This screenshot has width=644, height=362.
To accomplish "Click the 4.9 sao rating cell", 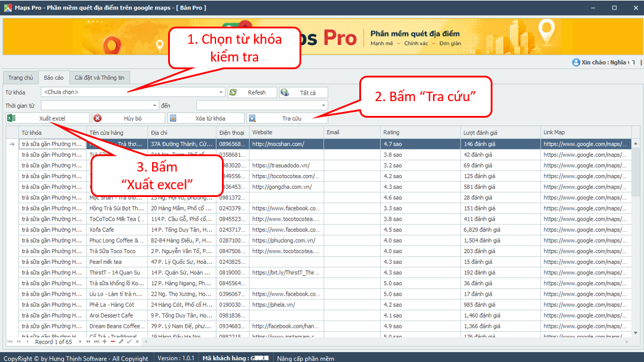I will [420, 326].
